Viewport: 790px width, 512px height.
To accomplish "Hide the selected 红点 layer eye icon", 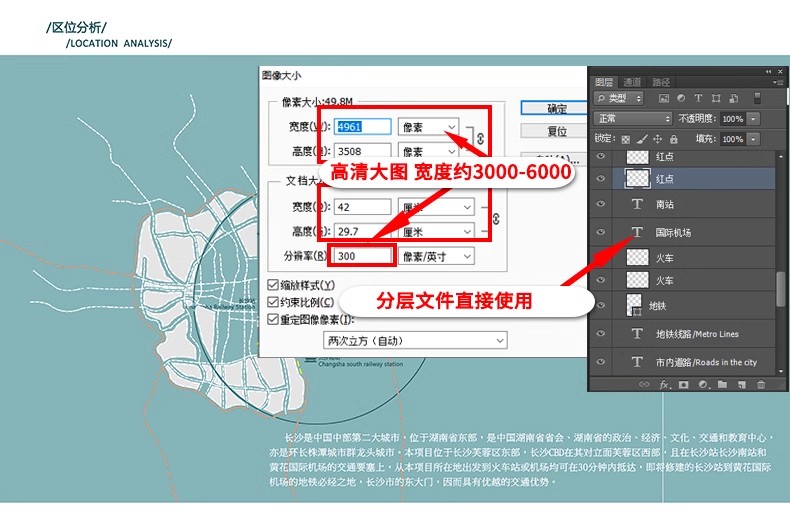I will 601,178.
